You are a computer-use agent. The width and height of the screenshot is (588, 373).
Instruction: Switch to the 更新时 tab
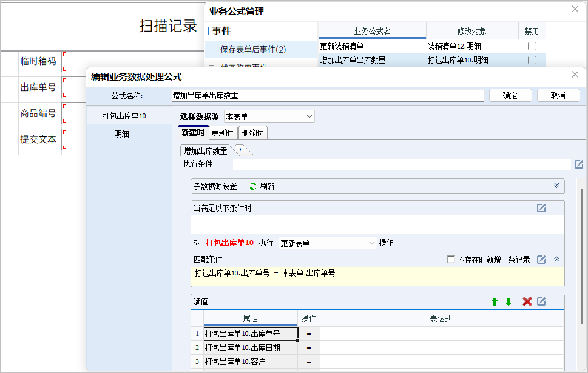click(222, 133)
